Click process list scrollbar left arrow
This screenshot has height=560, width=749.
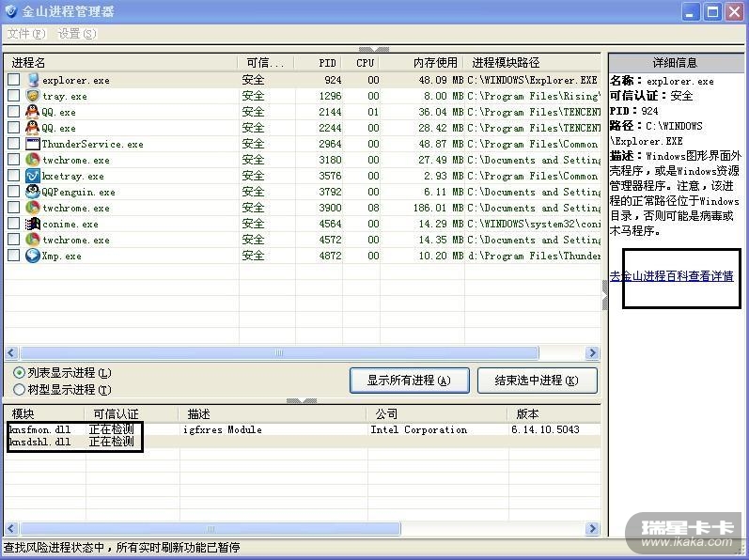(x=12, y=352)
